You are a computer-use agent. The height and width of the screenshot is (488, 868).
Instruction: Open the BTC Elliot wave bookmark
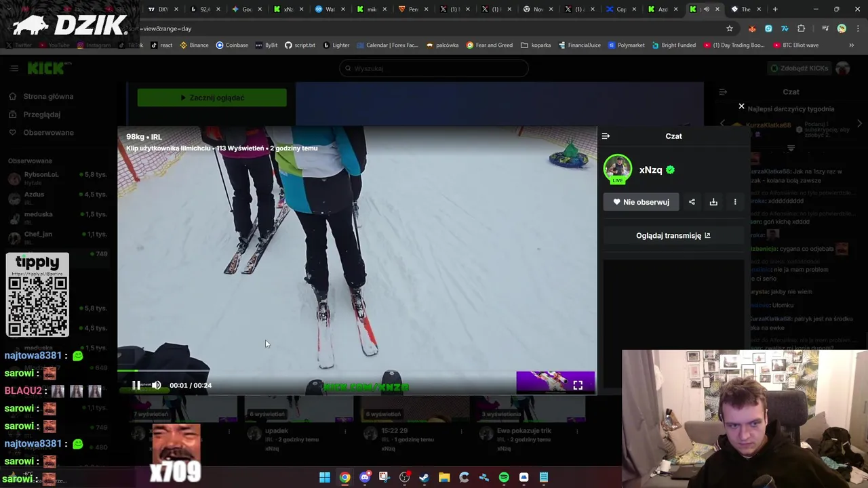pos(795,45)
